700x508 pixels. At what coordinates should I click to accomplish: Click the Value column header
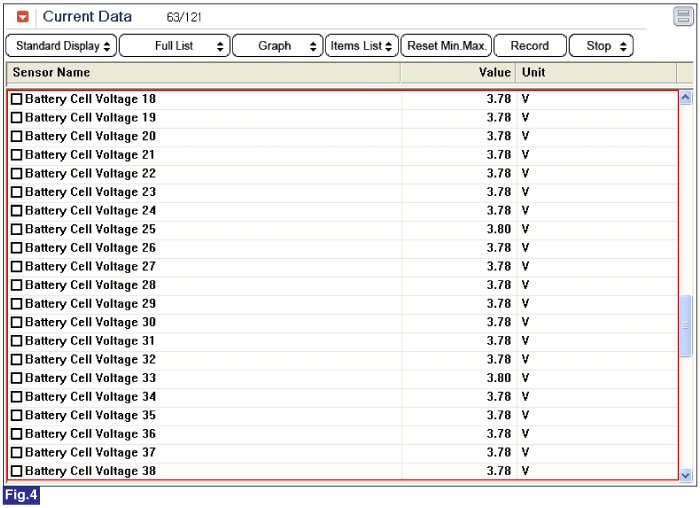click(458, 73)
